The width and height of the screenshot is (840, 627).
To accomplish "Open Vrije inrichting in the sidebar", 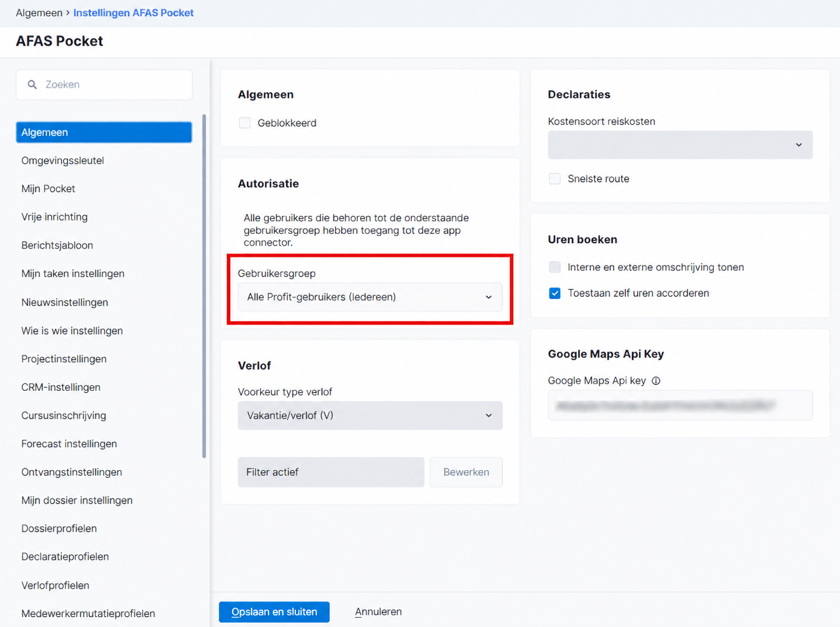I will coord(54,217).
